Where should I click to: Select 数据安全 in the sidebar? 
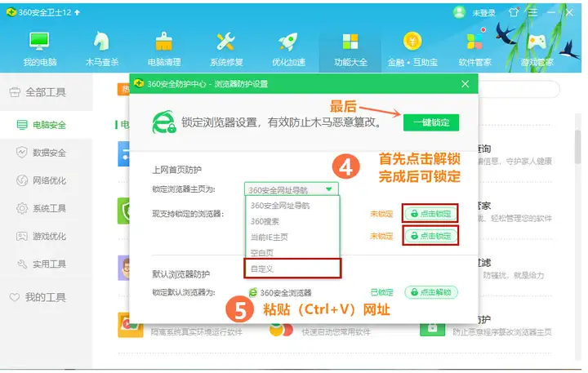click(x=46, y=153)
